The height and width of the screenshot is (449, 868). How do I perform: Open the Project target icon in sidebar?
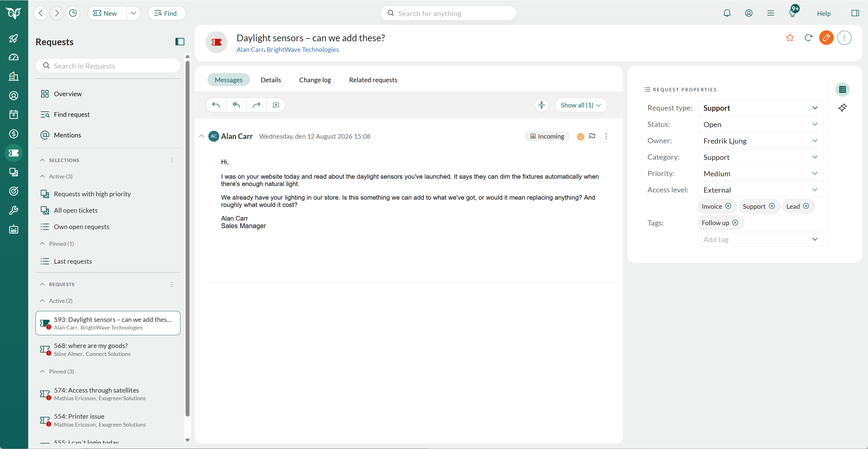click(x=13, y=191)
